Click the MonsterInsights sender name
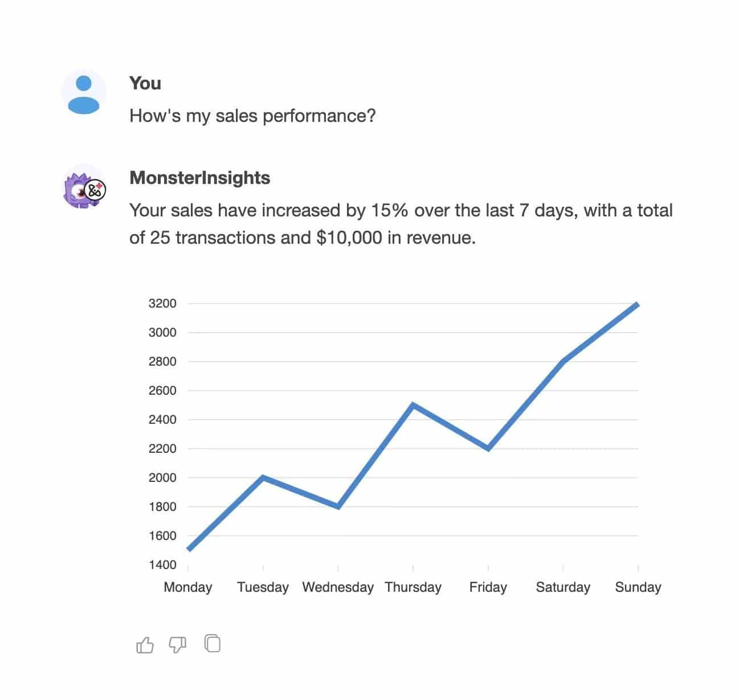739x700 pixels. pyautogui.click(x=199, y=178)
